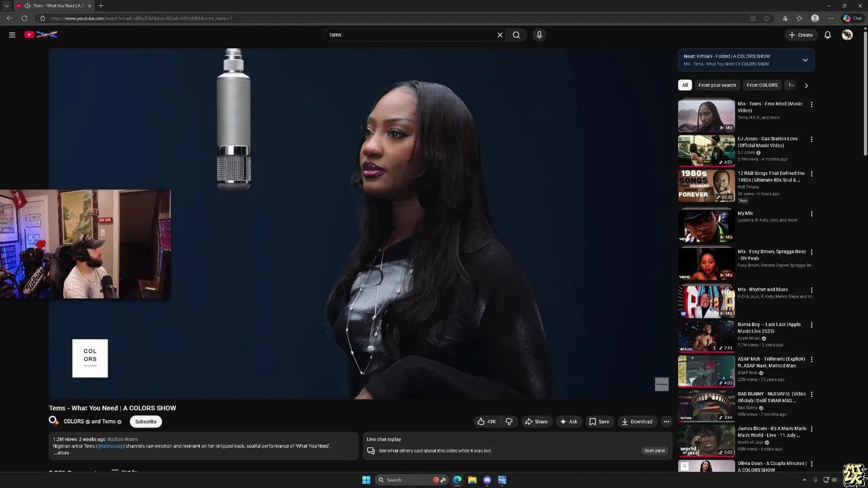Go back in browser history

[x=9, y=18]
